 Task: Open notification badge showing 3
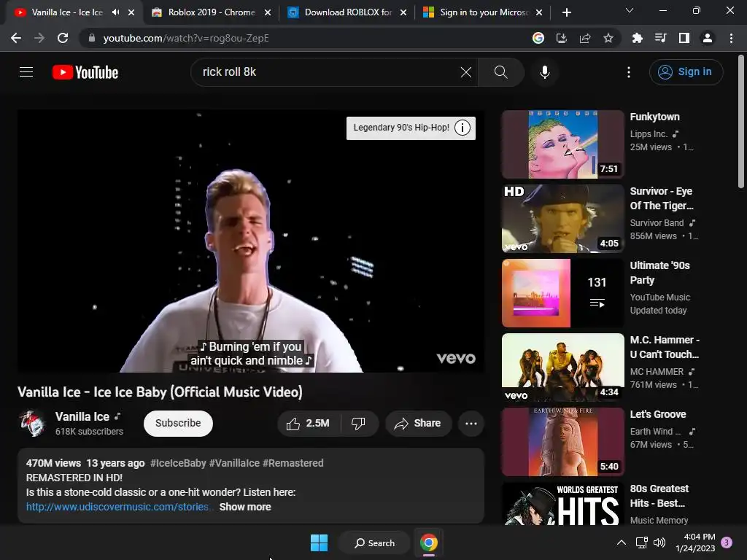tap(727, 542)
